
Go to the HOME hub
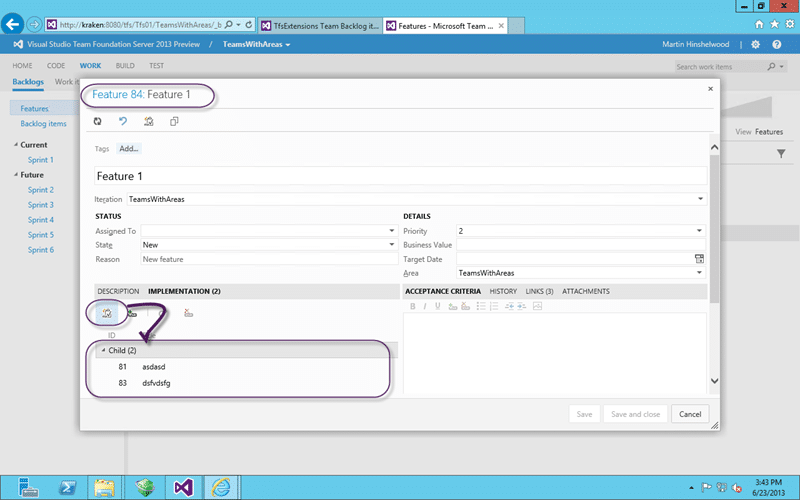click(x=22, y=65)
